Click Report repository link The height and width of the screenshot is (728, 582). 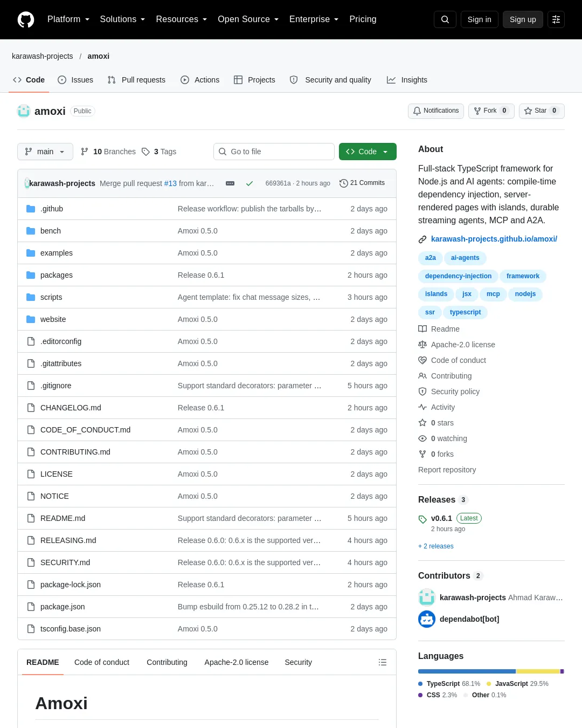(x=447, y=470)
